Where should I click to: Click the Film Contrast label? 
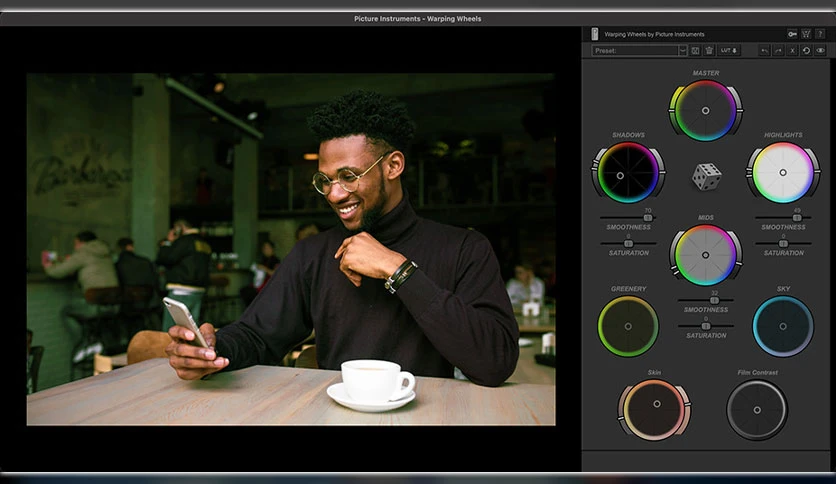pos(758,372)
